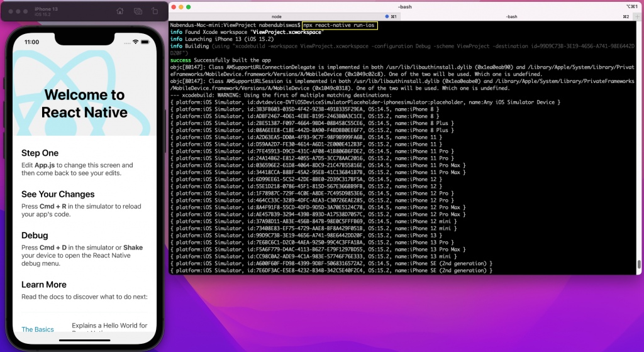Screen dimensions: 644x352
Task: Click the 11:00 clock in iPhone status bar
Action: pos(31,42)
